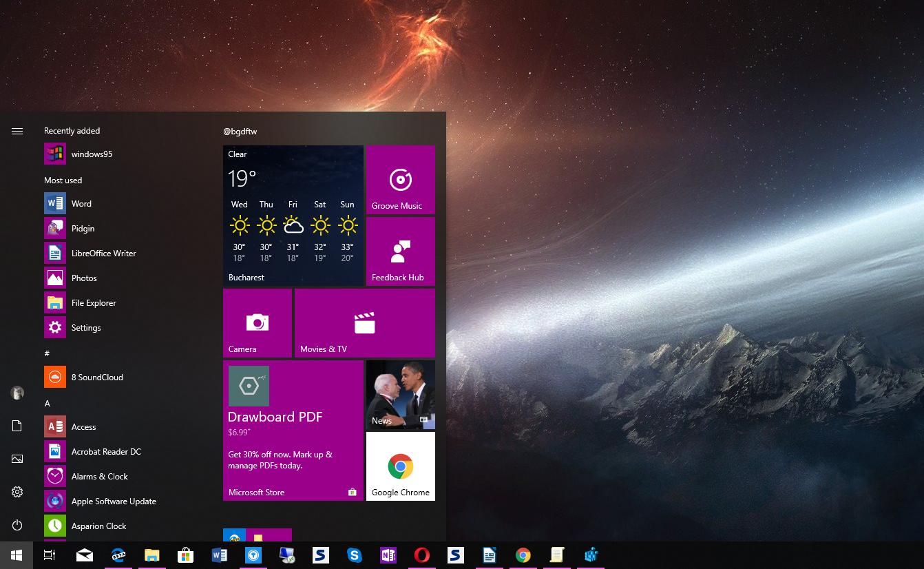
Task: Click the Settings gear in Start left rail
Action: pyautogui.click(x=17, y=492)
